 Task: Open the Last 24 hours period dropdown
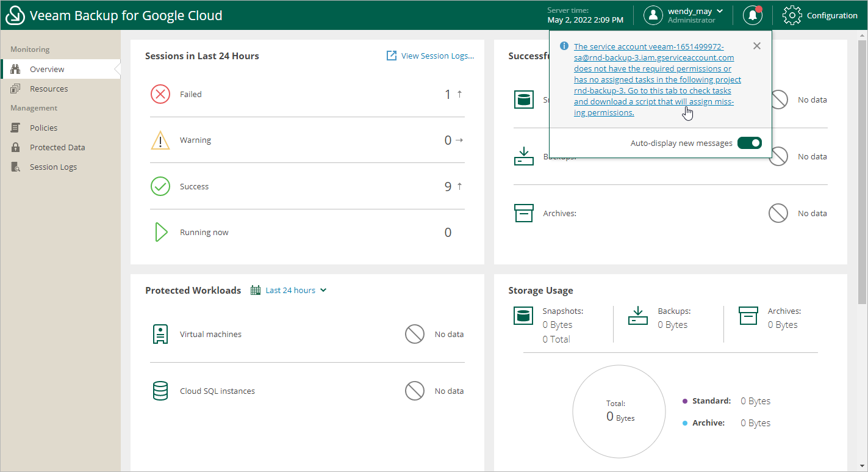click(296, 290)
